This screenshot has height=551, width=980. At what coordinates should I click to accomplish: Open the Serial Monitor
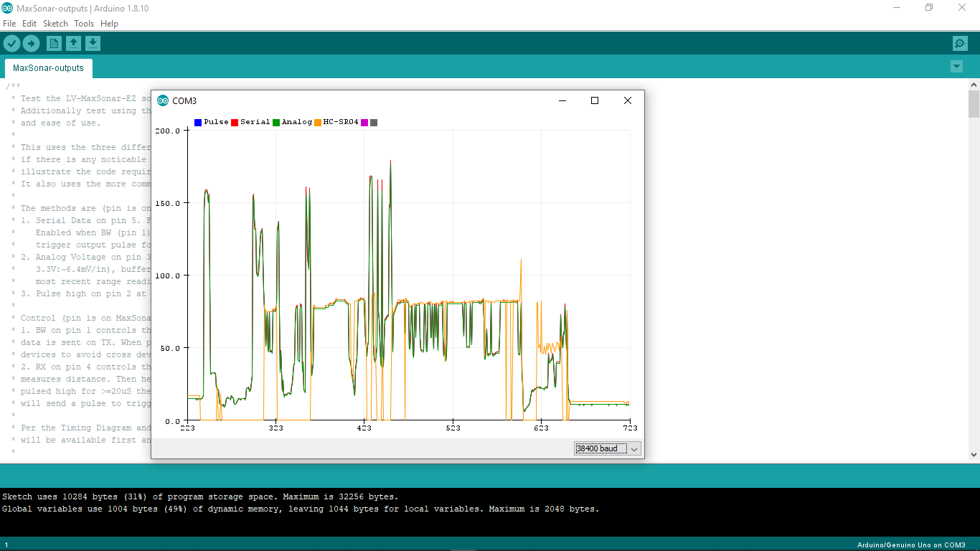[x=959, y=42]
